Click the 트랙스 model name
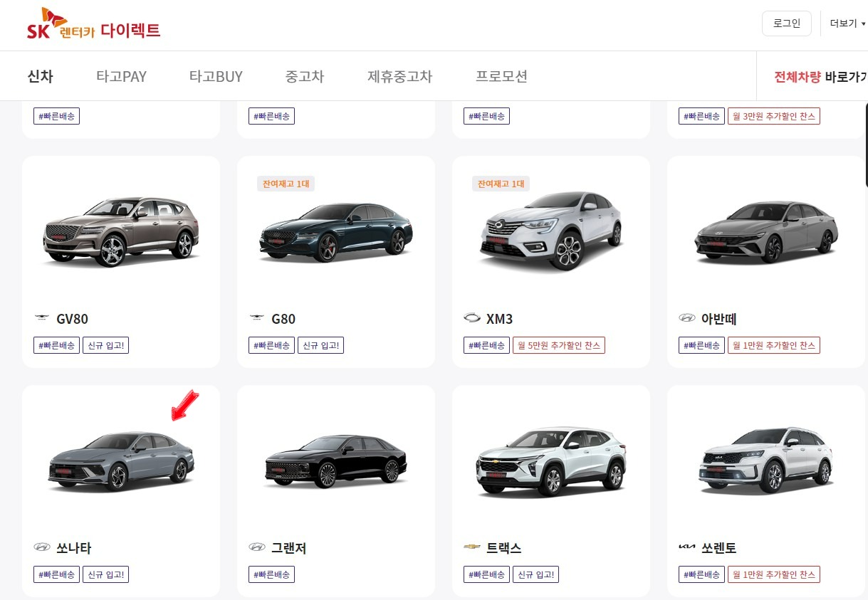Viewport: 868px width, 600px height. pyautogui.click(x=504, y=548)
